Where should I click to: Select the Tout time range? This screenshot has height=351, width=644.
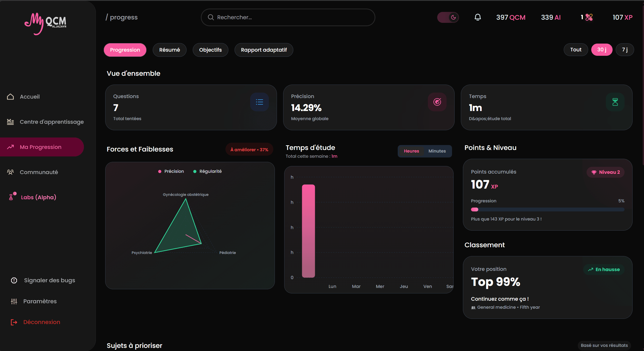point(576,50)
